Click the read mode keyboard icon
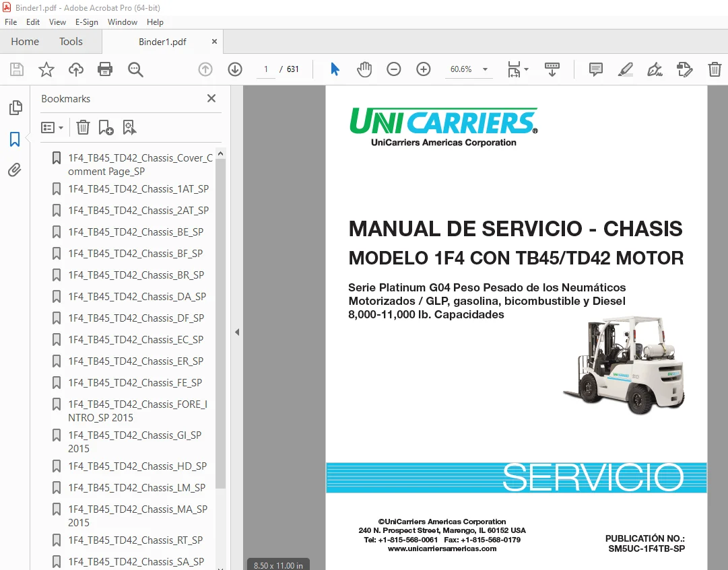728x570 pixels. click(552, 69)
